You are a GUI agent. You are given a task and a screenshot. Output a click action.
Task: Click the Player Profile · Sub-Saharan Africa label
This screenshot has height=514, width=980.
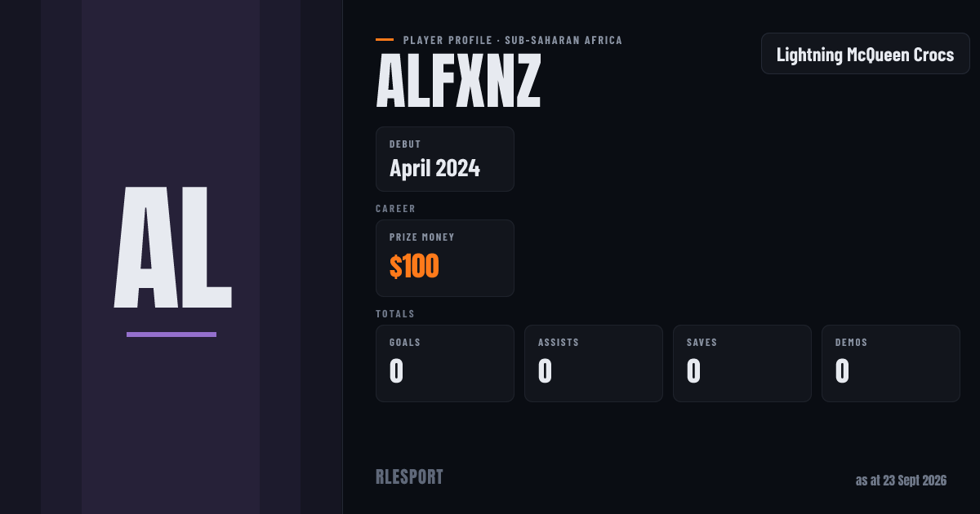pyautogui.click(x=513, y=40)
